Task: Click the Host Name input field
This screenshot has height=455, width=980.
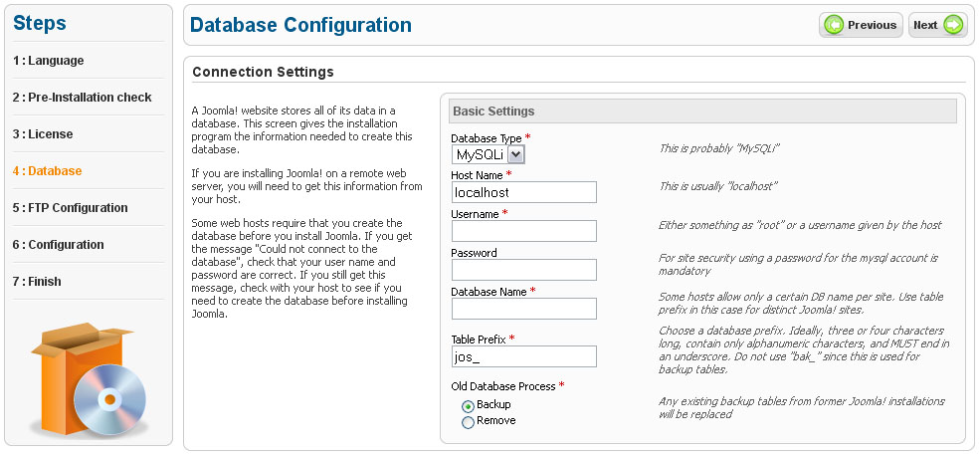Action: (523, 192)
